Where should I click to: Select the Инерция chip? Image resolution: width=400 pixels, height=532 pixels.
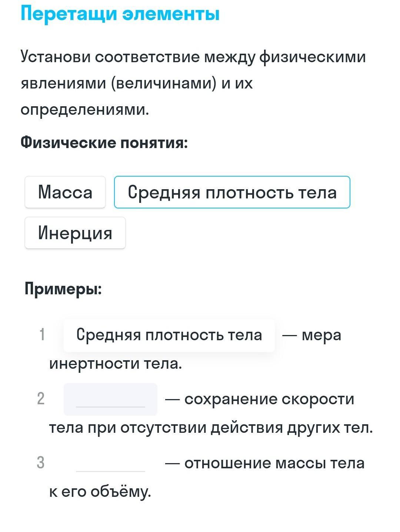(75, 233)
